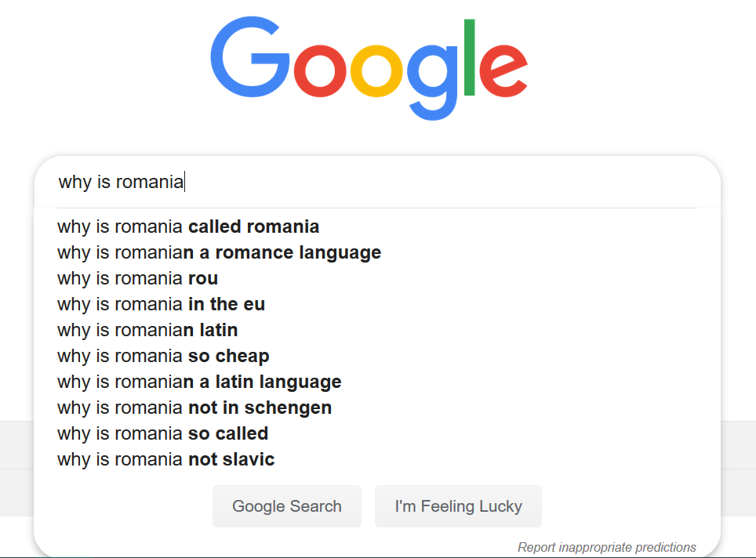Click the I'm Feeling Lucky button
This screenshot has height=558, width=756.
coord(458,506)
